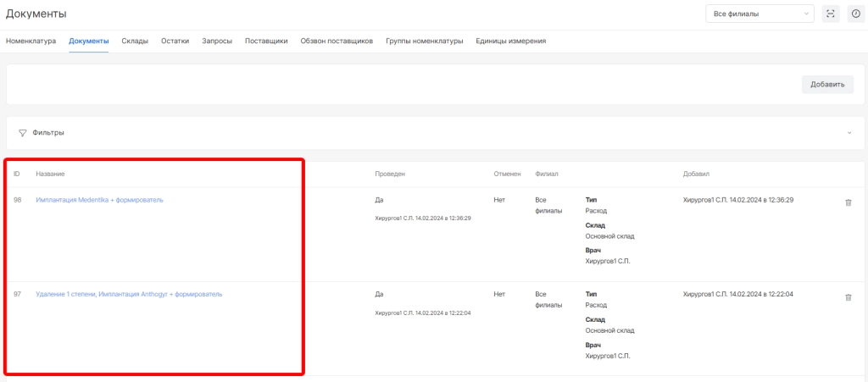868x382 pixels.
Task: Click the scan barcode icon in header
Action: pyautogui.click(x=830, y=14)
